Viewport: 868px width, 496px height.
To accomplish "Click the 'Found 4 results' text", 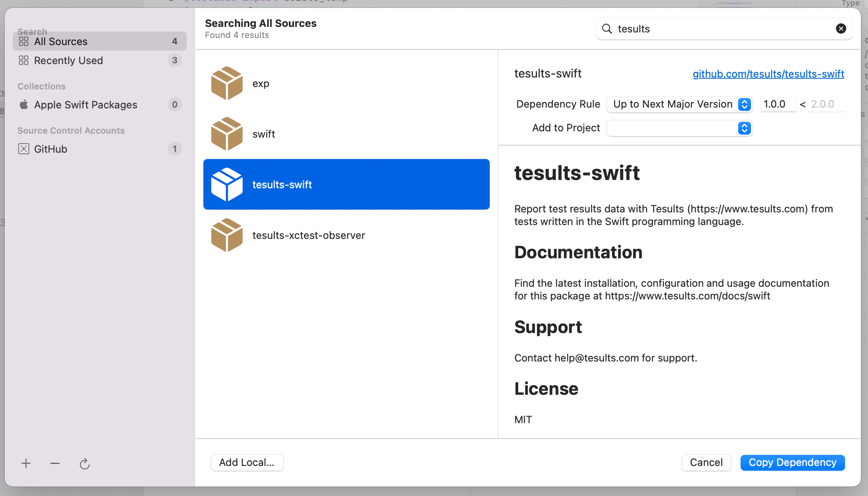I will tap(237, 35).
